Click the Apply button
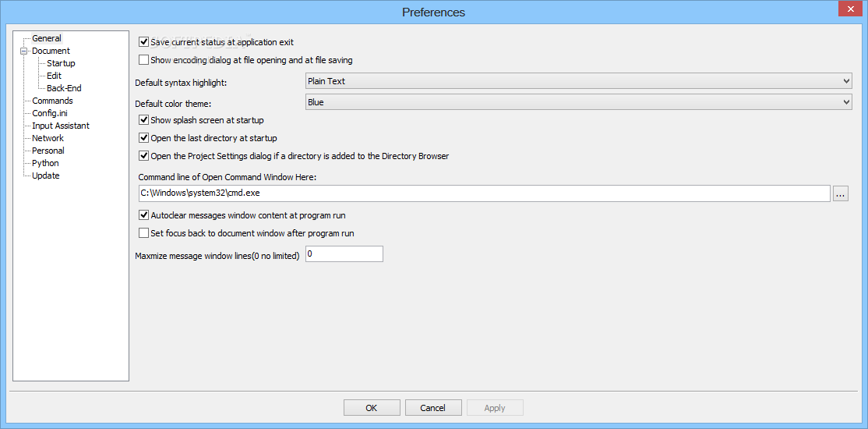Image resolution: width=868 pixels, height=429 pixels. point(495,408)
